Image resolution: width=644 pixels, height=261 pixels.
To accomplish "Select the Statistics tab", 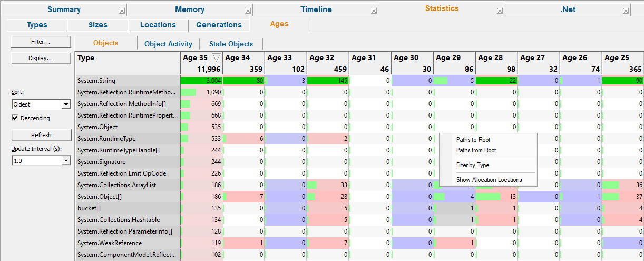I will [x=442, y=8].
